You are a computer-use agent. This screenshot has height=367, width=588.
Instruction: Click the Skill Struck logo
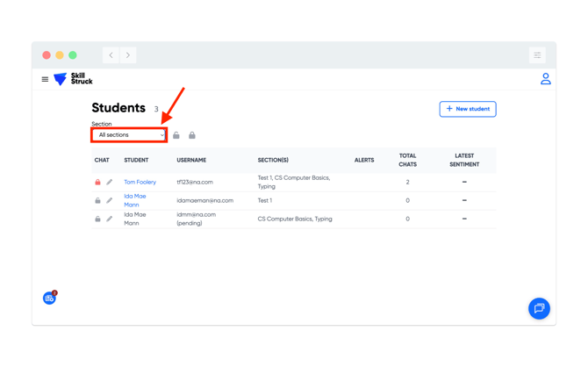[73, 79]
